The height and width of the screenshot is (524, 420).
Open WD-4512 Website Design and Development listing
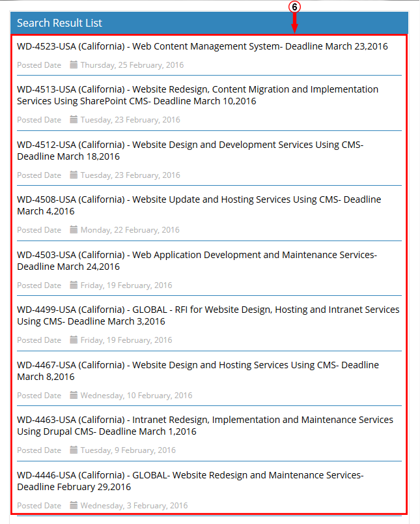[190, 151]
